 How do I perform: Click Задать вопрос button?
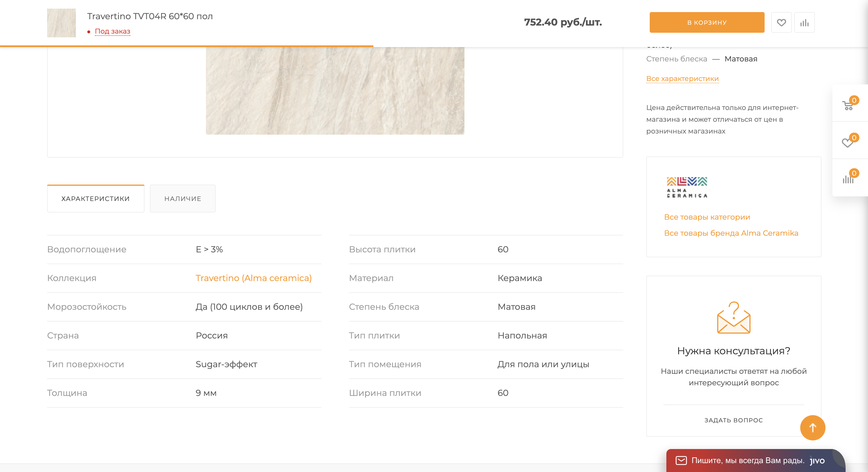click(x=733, y=420)
